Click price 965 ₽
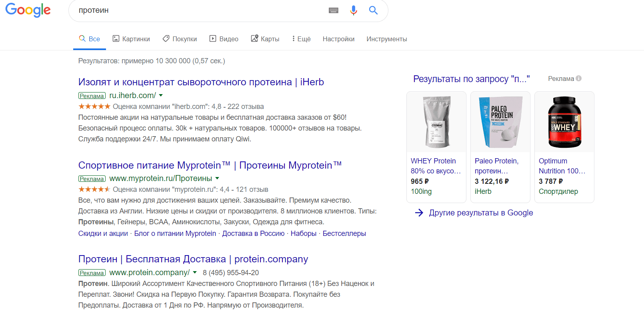This screenshot has width=644, height=314. click(x=420, y=181)
